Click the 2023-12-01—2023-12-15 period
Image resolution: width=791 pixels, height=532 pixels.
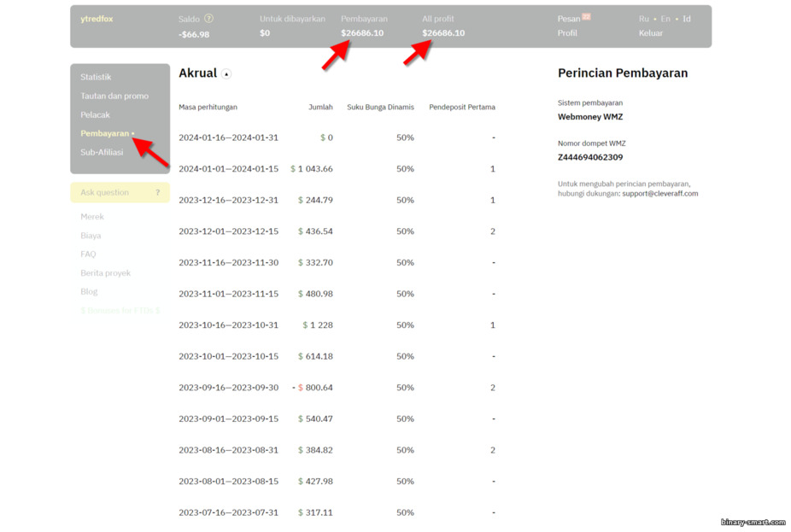coord(229,231)
